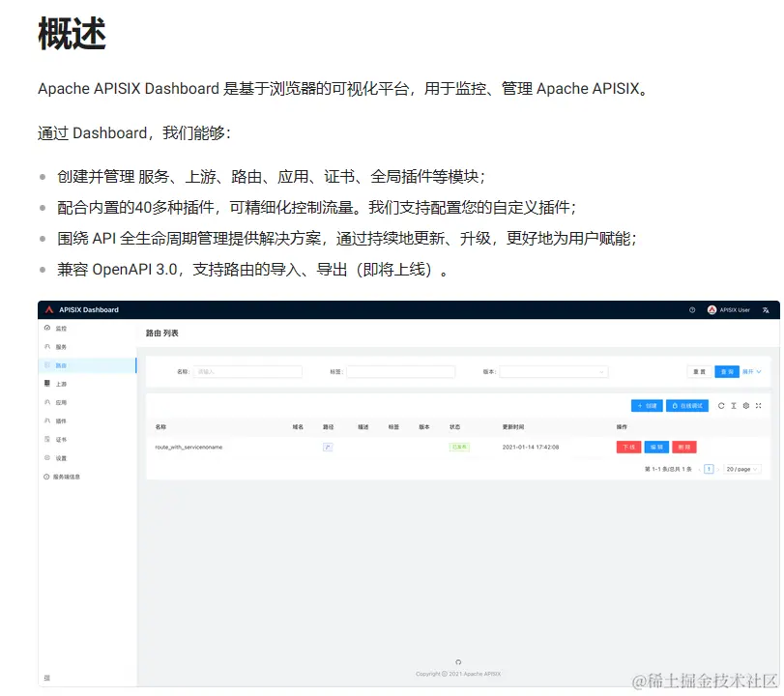The image size is (784, 696).
Task: Click the 更新时间 column header
Action: click(513, 427)
